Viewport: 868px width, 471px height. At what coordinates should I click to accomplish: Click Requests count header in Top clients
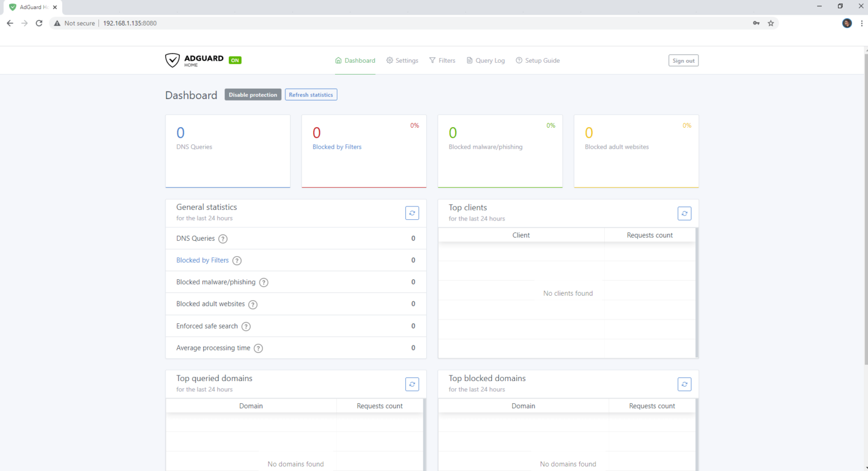point(650,235)
